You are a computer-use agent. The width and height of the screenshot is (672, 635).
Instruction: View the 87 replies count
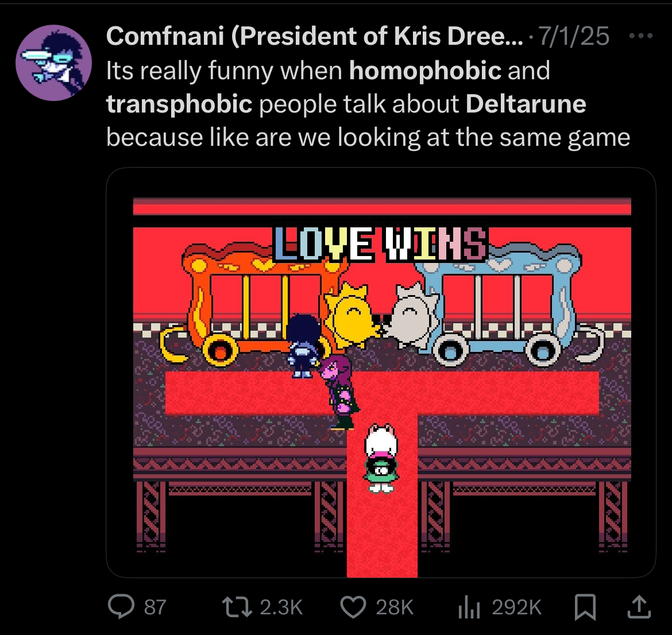(155, 607)
